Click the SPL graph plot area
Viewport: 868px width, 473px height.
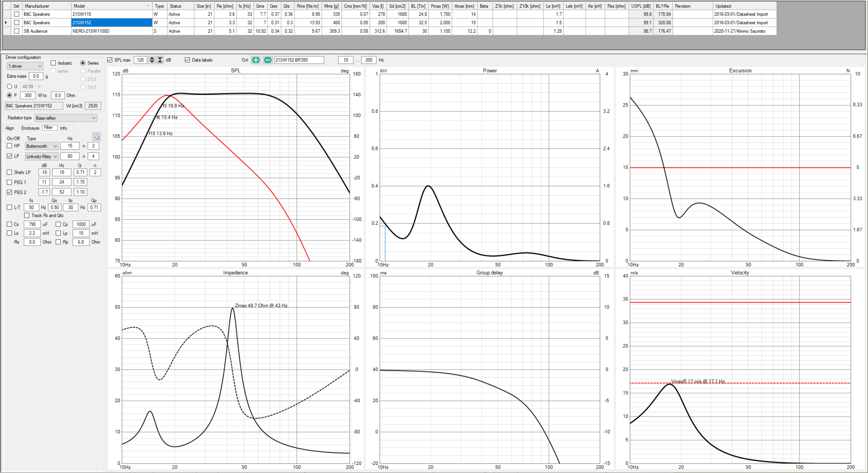point(236,168)
